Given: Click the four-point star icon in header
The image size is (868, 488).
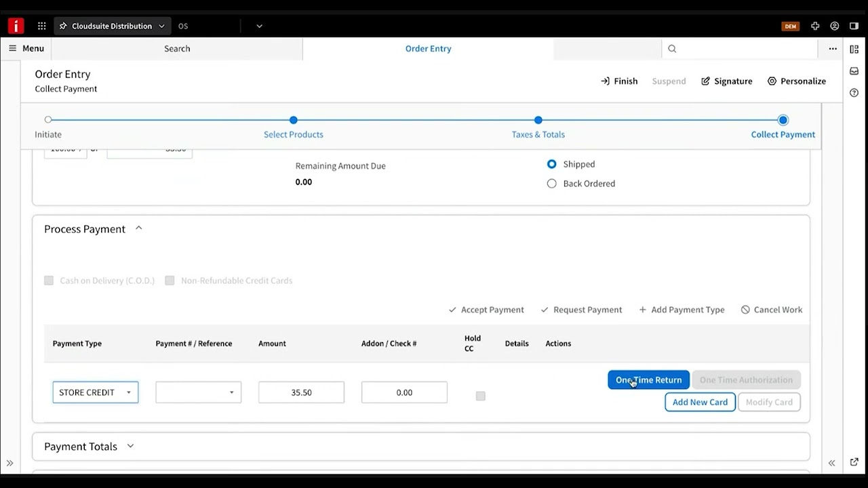Looking at the screenshot, I should coord(815,26).
